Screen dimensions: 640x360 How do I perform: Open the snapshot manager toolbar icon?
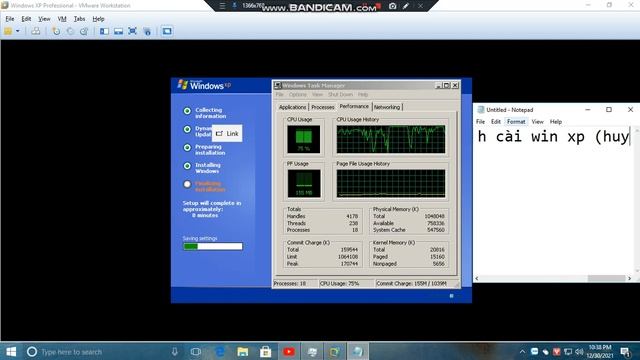[x=84, y=31]
